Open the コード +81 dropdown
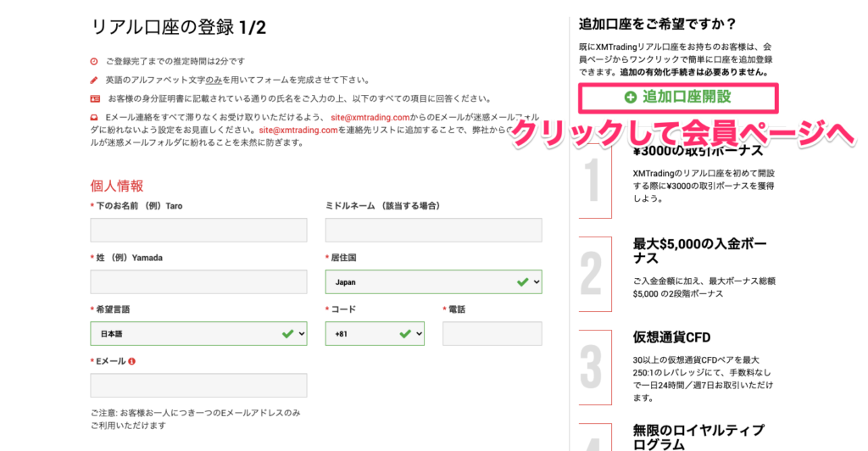The height and width of the screenshot is (451, 868). (x=375, y=334)
